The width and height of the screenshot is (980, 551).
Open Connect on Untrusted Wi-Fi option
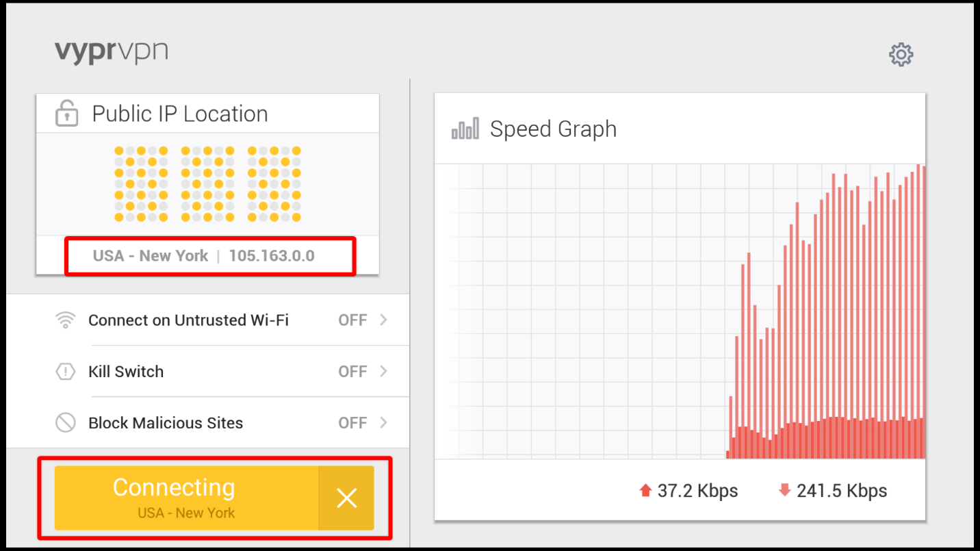[x=208, y=320]
